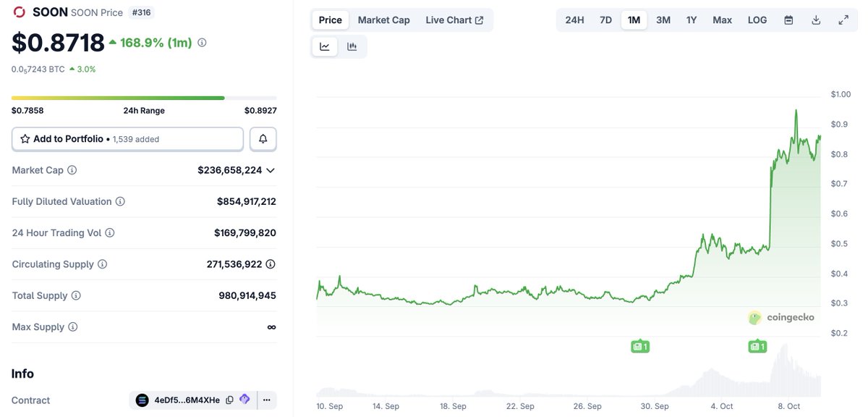Open the Live Chart link
The width and height of the screenshot is (868, 417).
click(x=455, y=20)
